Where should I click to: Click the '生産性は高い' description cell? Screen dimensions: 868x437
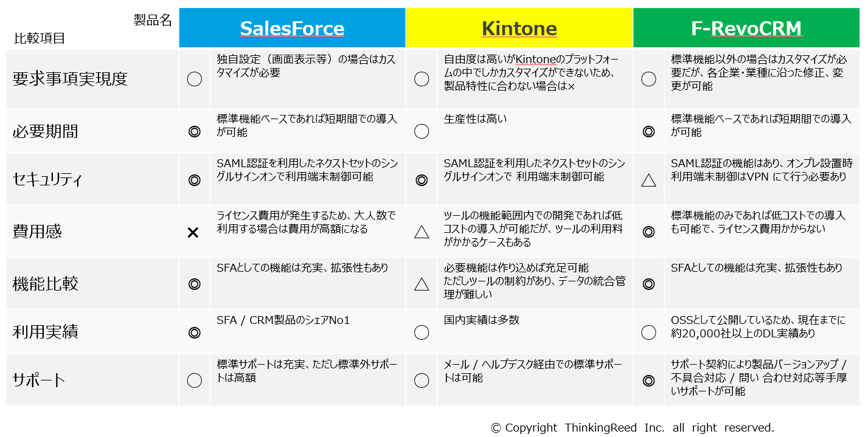(475, 119)
